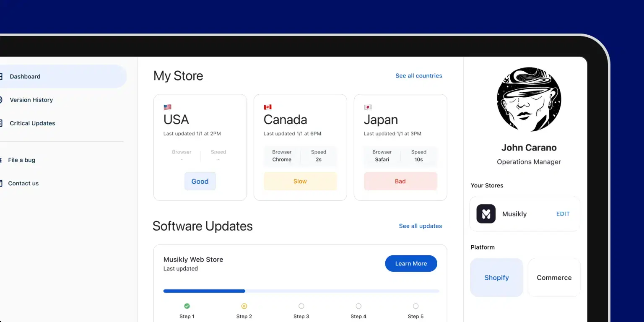Click the Japan flag icon

(x=368, y=107)
